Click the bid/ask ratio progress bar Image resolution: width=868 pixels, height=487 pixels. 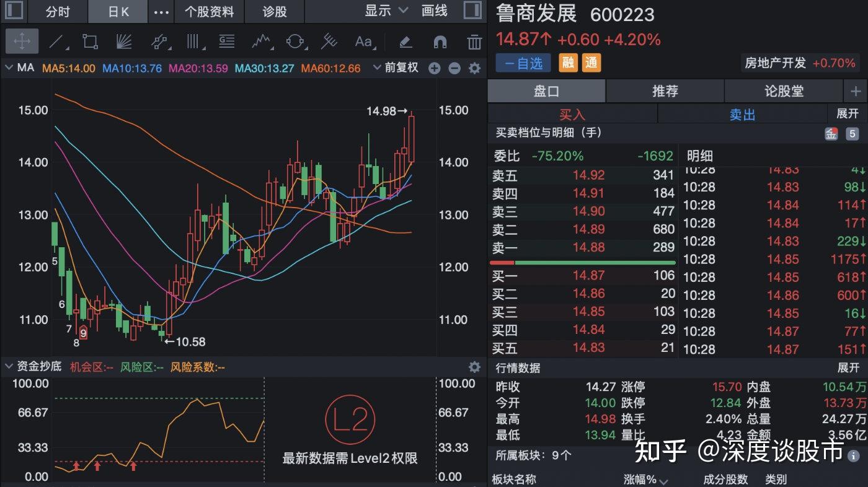click(x=582, y=263)
